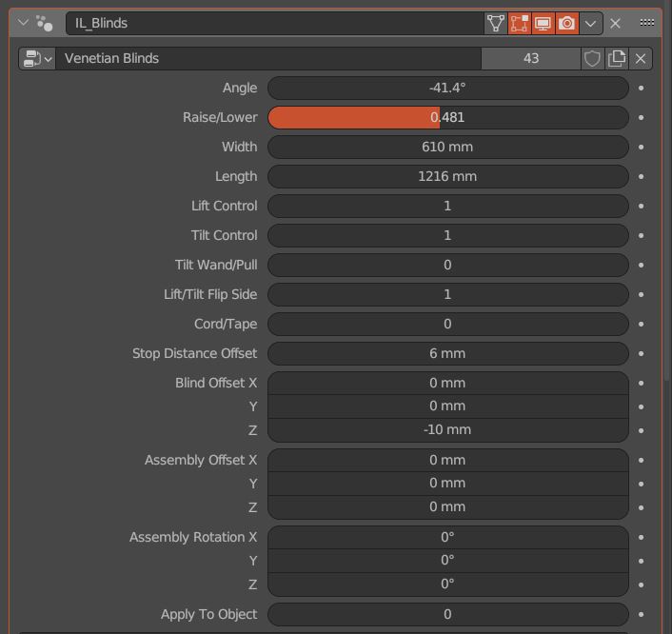The height and width of the screenshot is (634, 672).
Task: Remove the IL_Blinds modifier with X
Action: click(616, 23)
